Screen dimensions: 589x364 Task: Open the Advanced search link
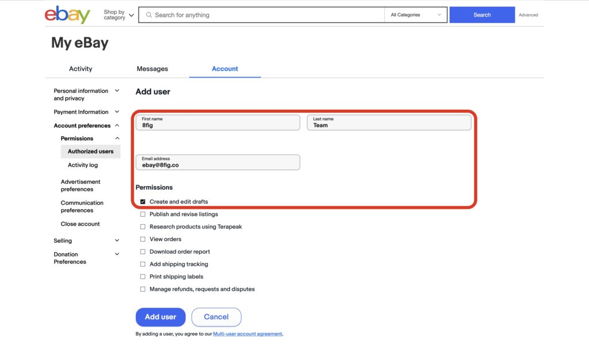(528, 15)
